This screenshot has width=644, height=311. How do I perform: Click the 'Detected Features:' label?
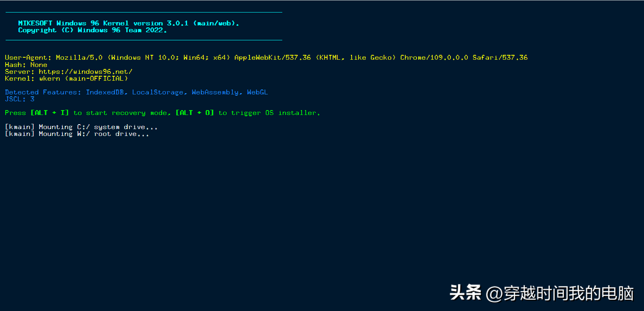coord(43,92)
